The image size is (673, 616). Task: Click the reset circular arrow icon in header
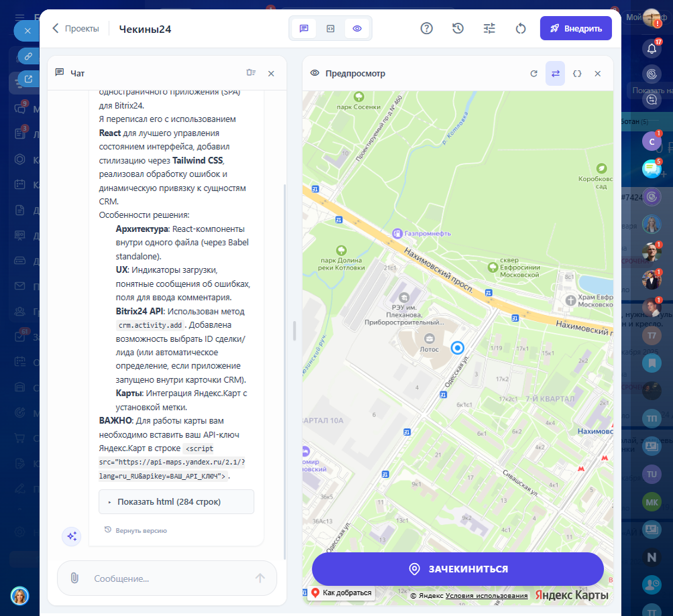pyautogui.click(x=521, y=29)
